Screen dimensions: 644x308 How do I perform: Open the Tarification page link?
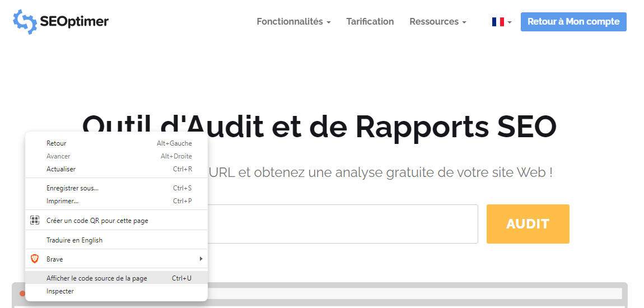point(370,22)
